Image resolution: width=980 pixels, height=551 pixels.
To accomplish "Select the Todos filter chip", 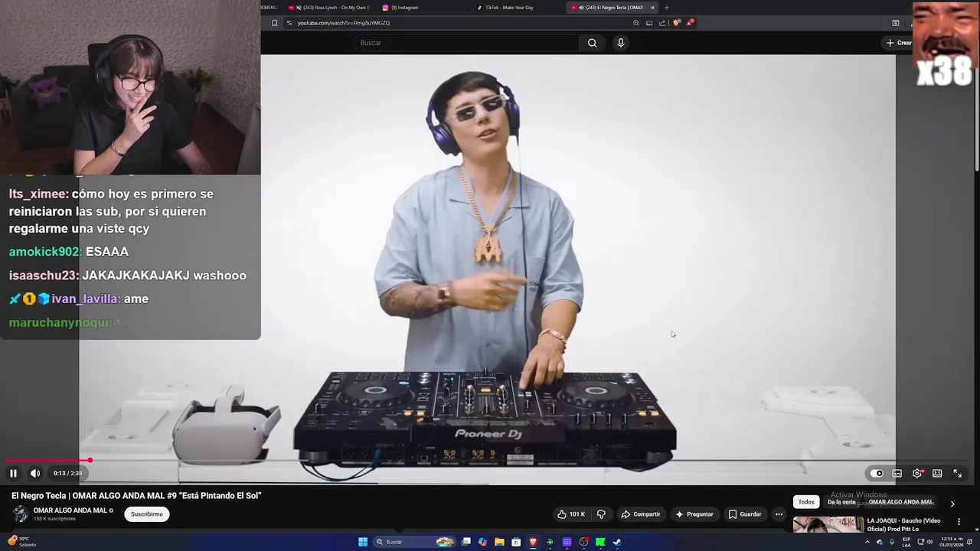I will pyautogui.click(x=806, y=502).
